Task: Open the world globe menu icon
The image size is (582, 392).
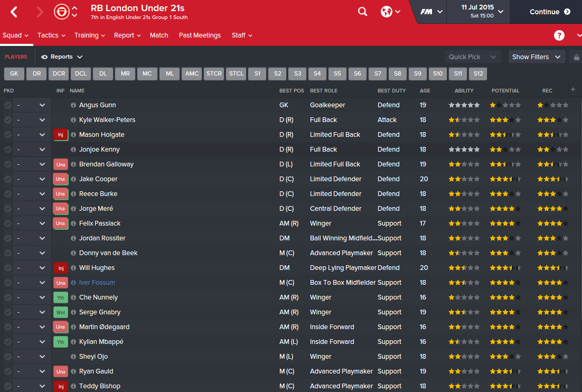Action: 390,12
